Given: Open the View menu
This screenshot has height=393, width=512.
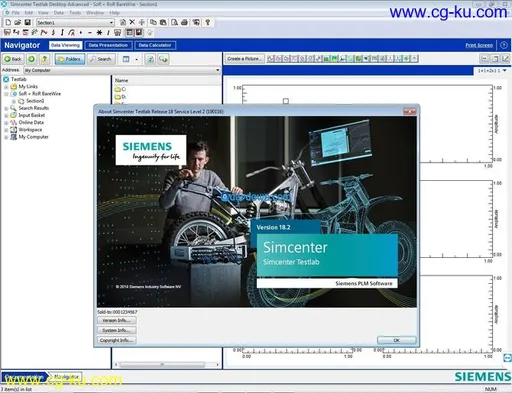Looking at the screenshot, I should click(43, 13).
